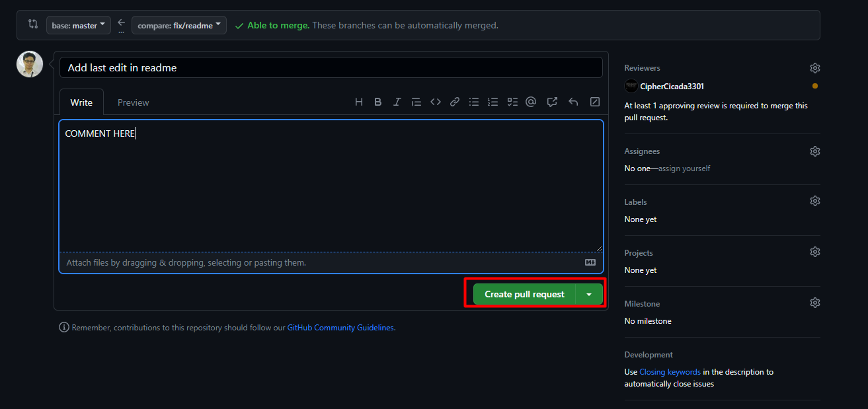
Task: Open the Milestone gear settings
Action: coord(814,303)
